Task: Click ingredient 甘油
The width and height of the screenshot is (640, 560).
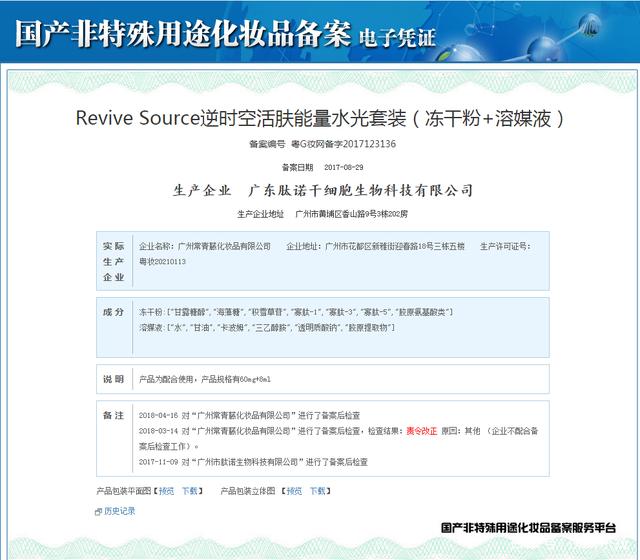Action: click(x=201, y=328)
